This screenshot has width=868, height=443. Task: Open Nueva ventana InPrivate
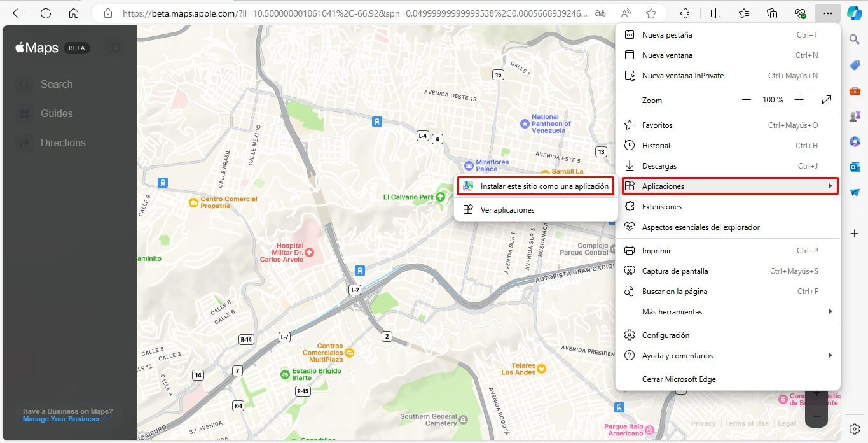point(728,76)
